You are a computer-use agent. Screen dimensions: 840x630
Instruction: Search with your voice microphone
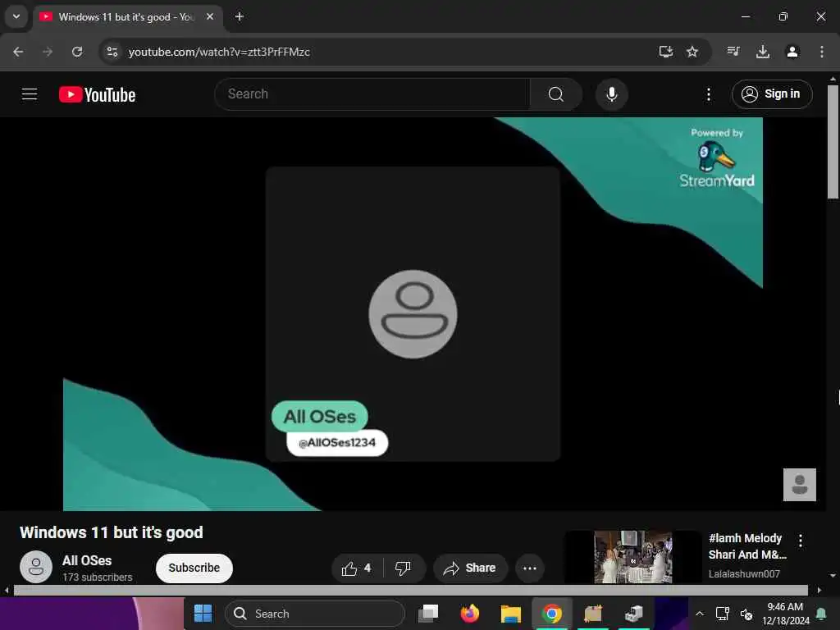click(x=611, y=94)
